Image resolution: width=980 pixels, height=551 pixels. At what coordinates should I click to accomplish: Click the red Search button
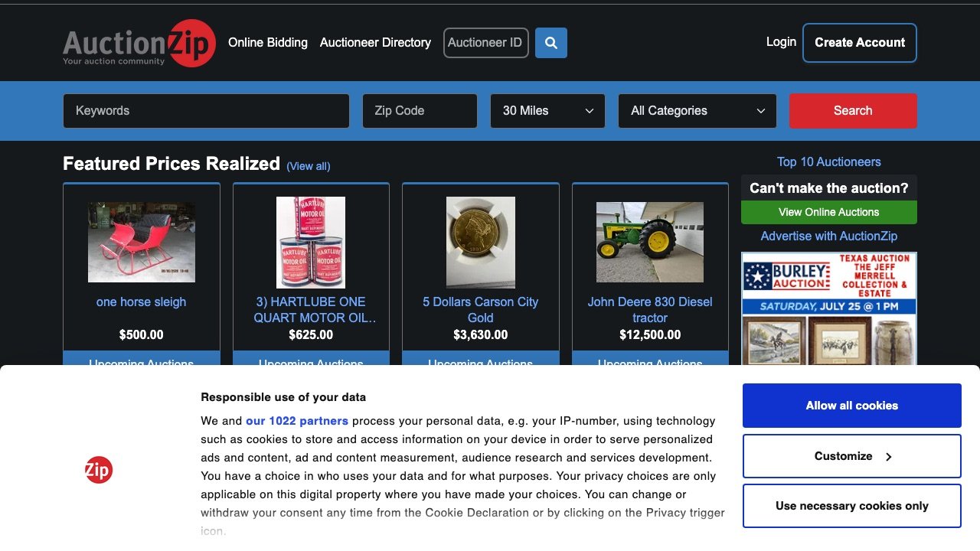click(853, 111)
